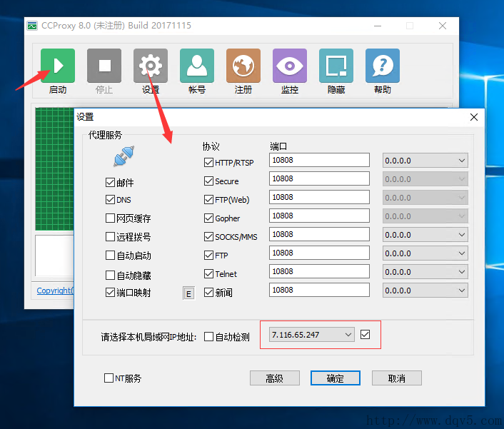Click the E button beside 端口映射
Viewport: 504px width, 429px height.
click(x=188, y=293)
